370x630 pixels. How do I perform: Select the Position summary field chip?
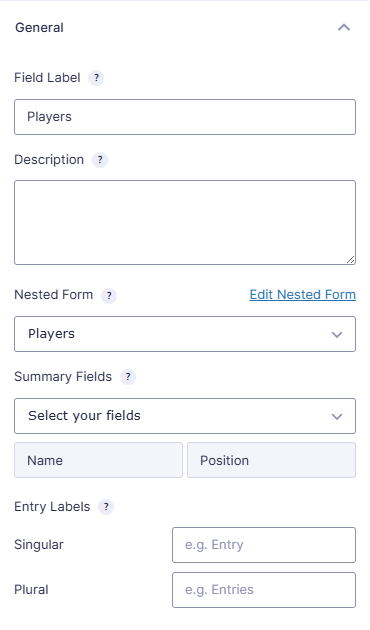[x=272, y=460]
